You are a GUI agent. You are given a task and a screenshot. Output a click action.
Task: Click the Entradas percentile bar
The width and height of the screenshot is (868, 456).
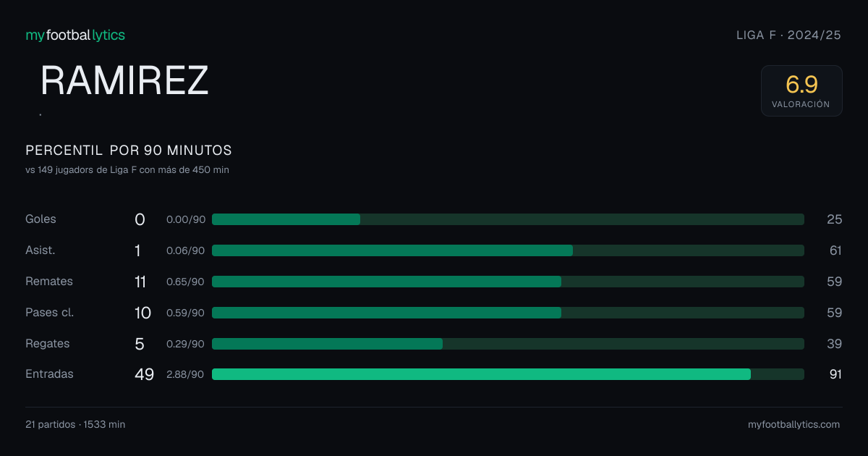[508, 374]
